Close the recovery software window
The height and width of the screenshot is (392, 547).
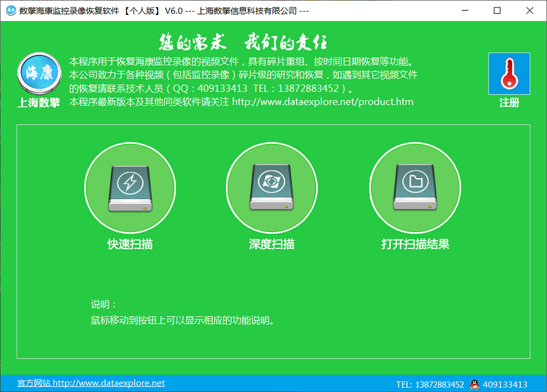(x=530, y=11)
